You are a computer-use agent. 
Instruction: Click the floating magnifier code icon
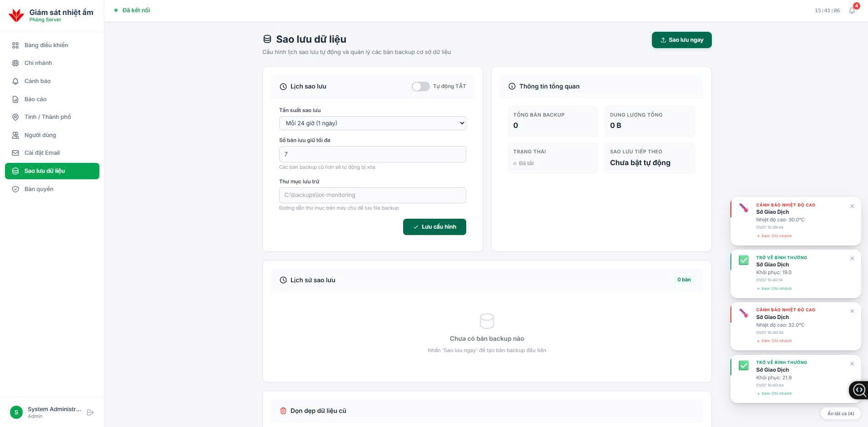[859, 390]
